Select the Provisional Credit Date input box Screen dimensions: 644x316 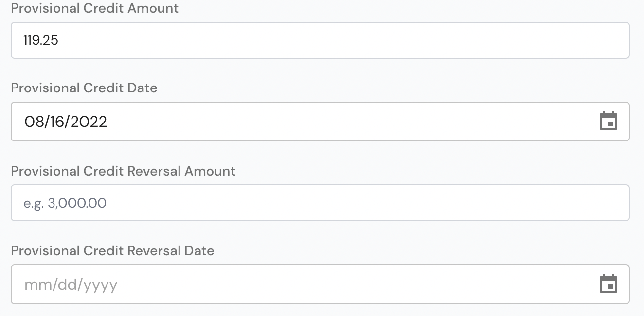[x=320, y=122]
